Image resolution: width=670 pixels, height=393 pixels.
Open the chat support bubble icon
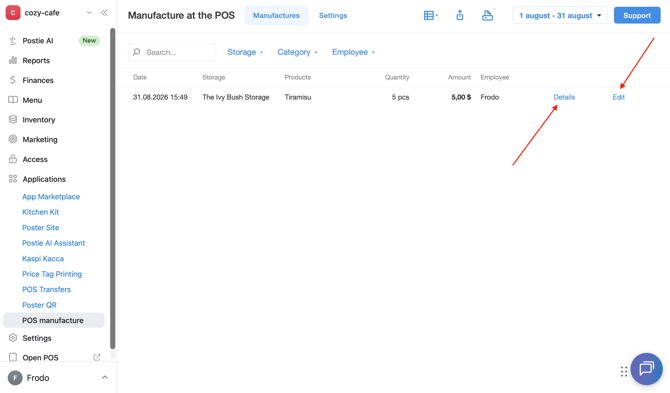tap(646, 368)
